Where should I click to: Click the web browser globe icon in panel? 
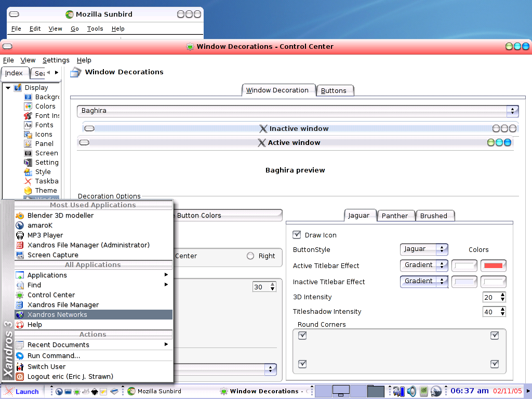59,392
